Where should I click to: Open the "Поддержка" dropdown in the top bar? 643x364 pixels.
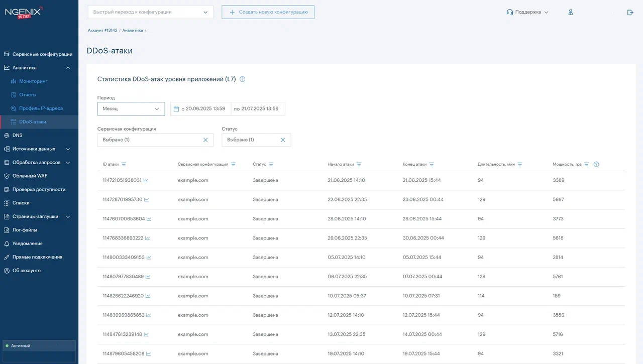pos(527,12)
